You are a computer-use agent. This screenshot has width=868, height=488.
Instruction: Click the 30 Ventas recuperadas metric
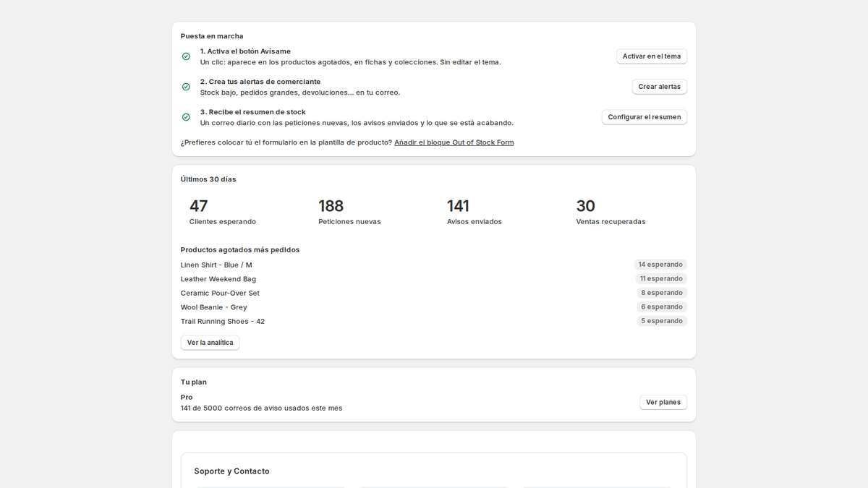[x=610, y=212]
